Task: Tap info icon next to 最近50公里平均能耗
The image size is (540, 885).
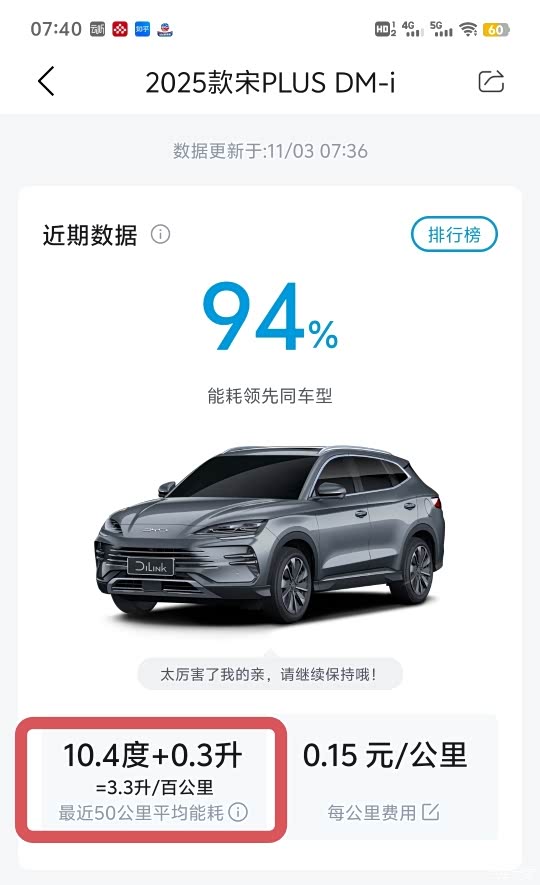Action: coord(238,812)
